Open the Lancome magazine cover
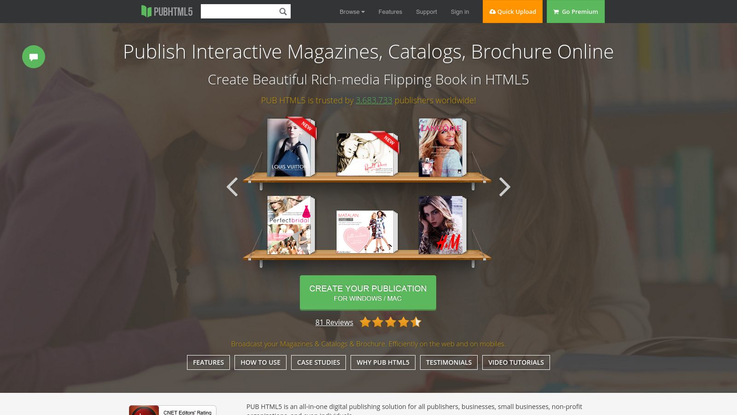Viewport: 737px width, 415px height. tap(442, 147)
